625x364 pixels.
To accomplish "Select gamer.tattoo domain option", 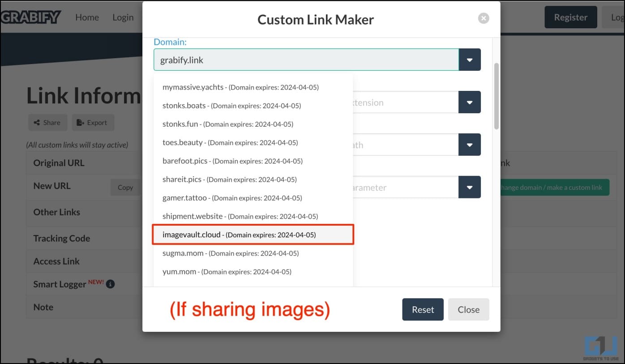I will click(253, 197).
